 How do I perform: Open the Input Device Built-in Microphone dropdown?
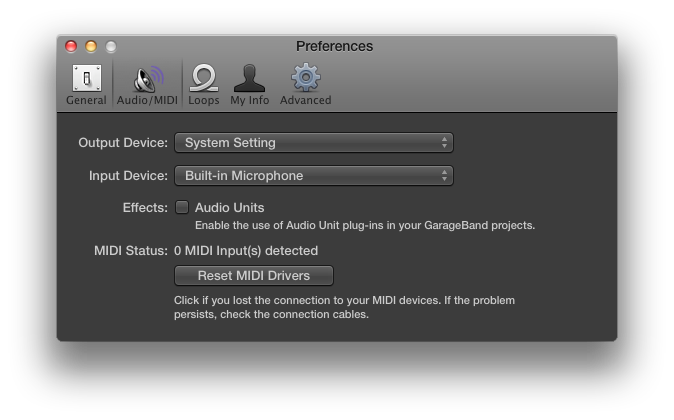[x=305, y=176]
